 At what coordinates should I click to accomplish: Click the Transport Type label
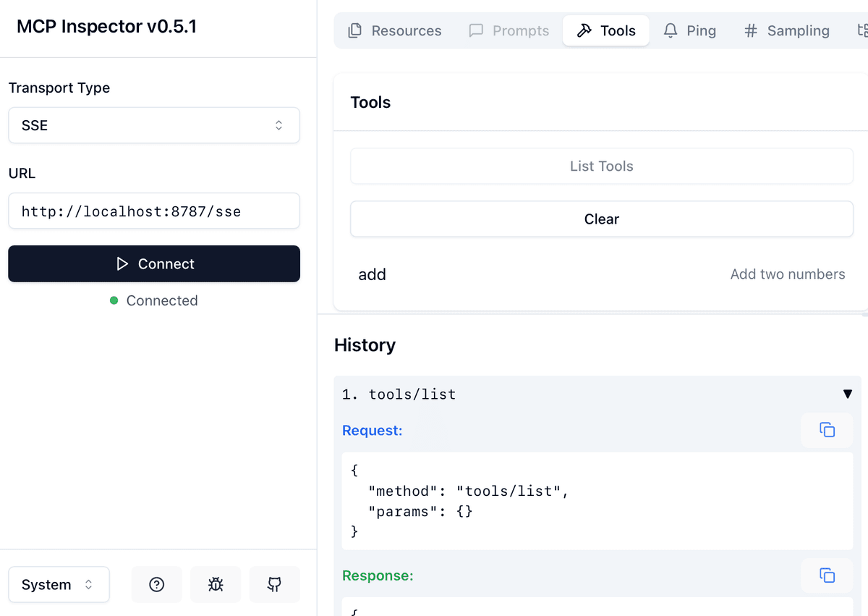[x=59, y=88]
